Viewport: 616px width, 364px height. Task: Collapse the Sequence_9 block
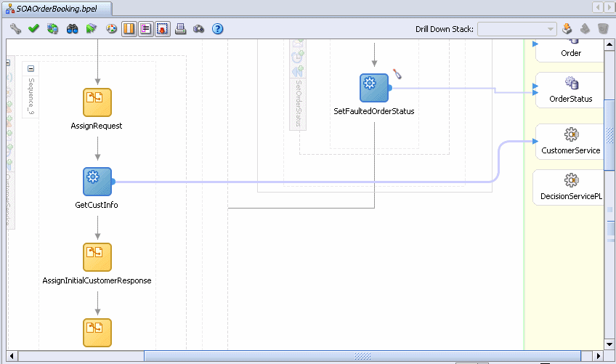31,69
